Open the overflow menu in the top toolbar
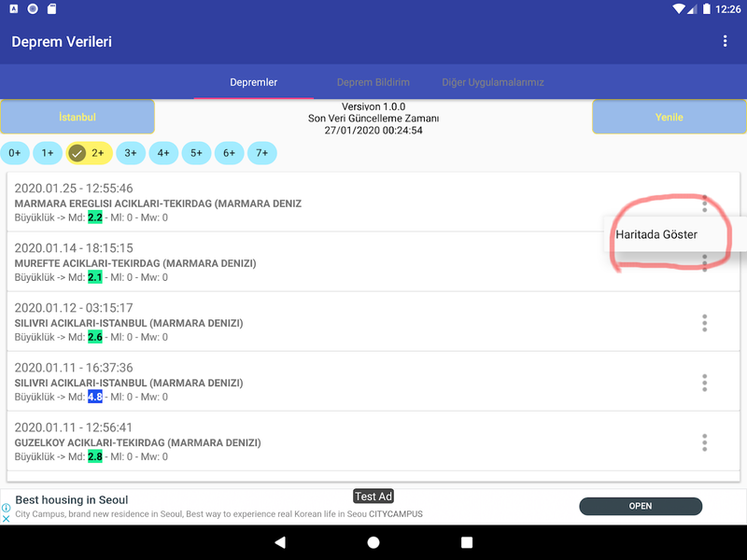 pyautogui.click(x=726, y=41)
